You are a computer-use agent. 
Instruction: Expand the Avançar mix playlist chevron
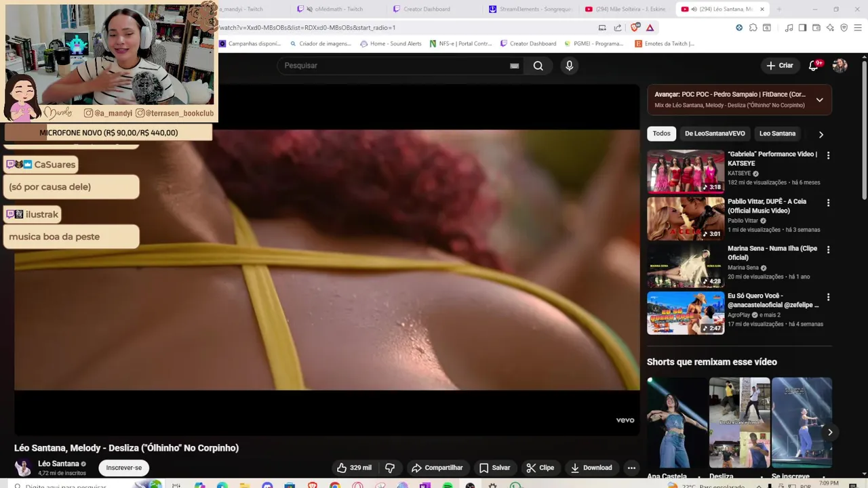[x=819, y=100]
